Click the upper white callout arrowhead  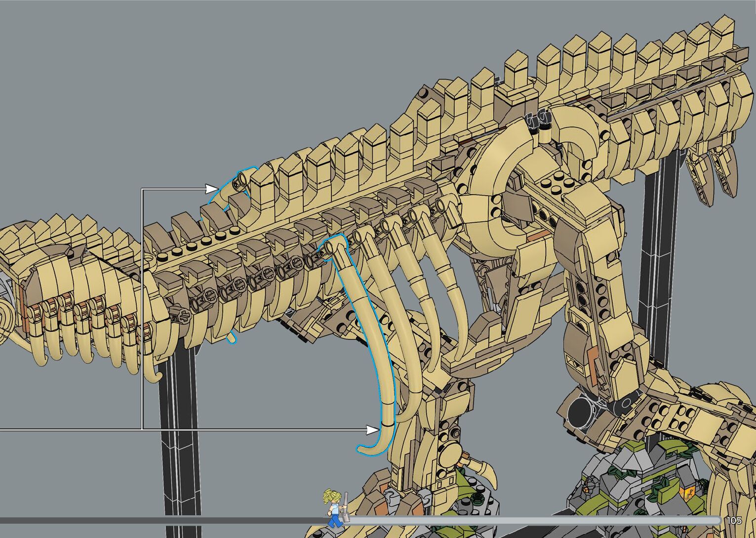point(211,189)
